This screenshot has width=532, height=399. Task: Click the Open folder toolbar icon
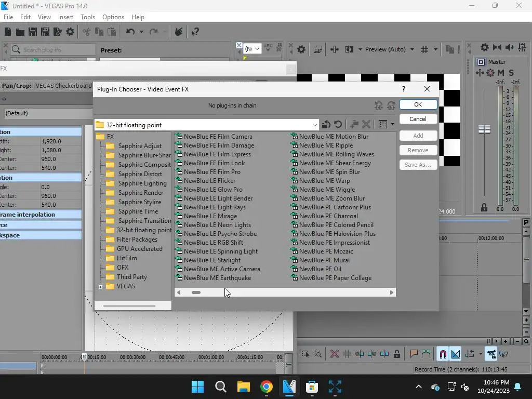point(20,32)
